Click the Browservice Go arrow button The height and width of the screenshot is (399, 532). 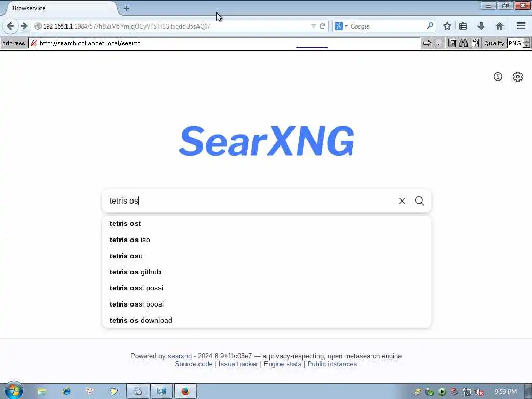pyautogui.click(x=427, y=43)
